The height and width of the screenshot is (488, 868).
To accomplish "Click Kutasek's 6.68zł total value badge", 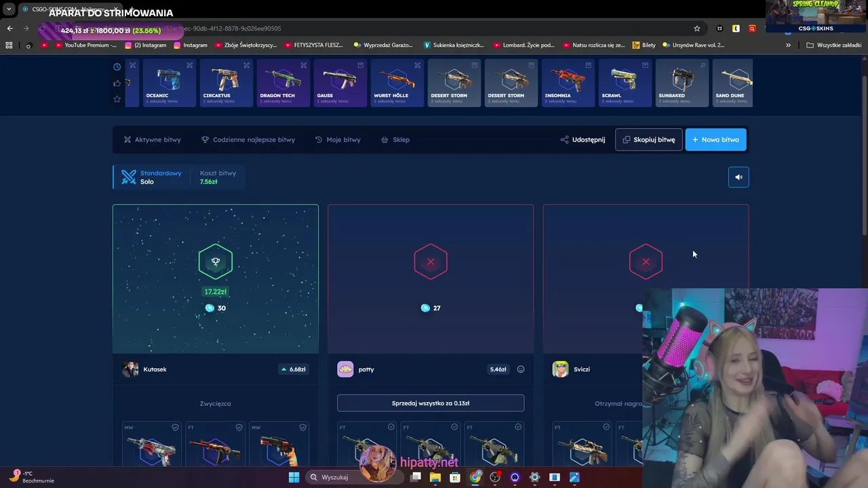I will point(293,369).
